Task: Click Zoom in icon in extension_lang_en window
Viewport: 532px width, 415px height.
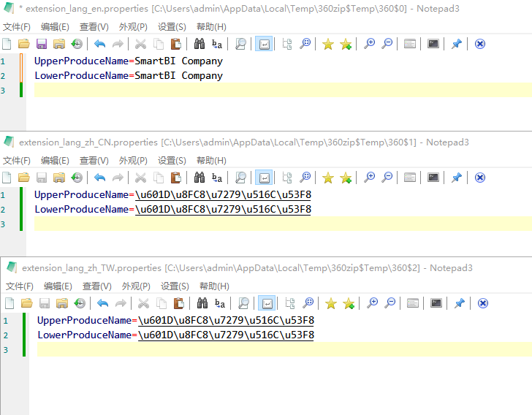Action: click(369, 44)
